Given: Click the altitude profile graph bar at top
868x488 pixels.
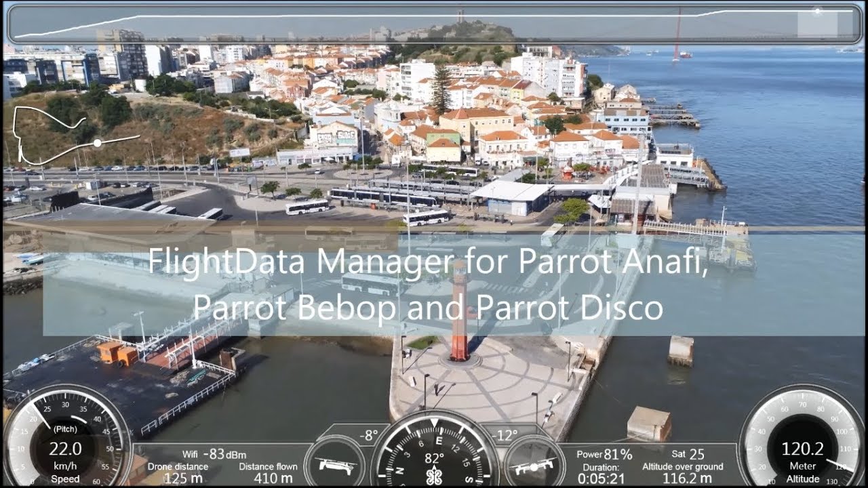Looking at the screenshot, I should (434, 23).
